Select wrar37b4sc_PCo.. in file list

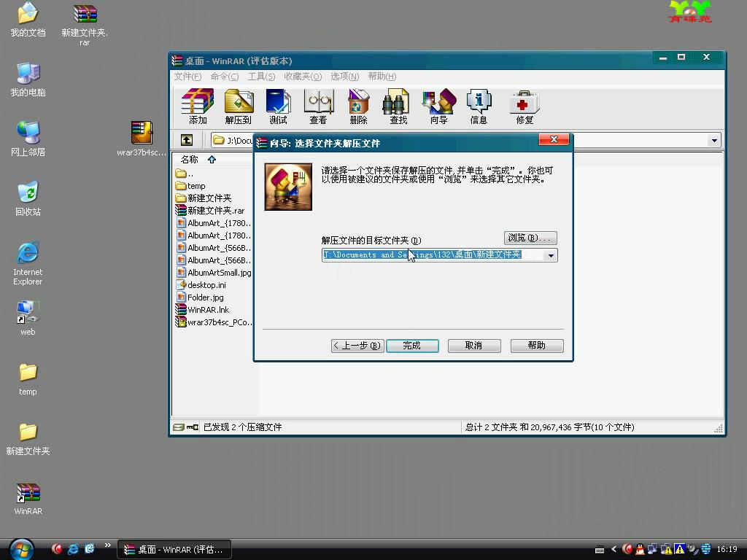pos(214,322)
